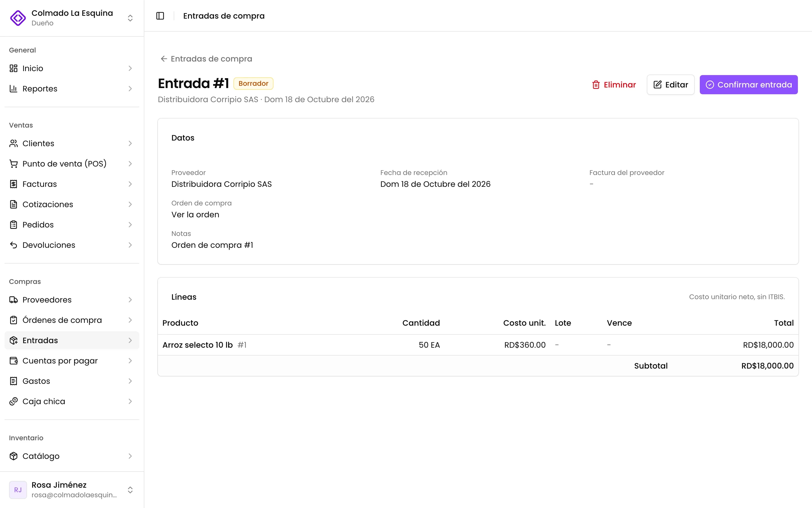Image resolution: width=812 pixels, height=508 pixels.
Task: Expand the Inicio chevron
Action: point(130,68)
